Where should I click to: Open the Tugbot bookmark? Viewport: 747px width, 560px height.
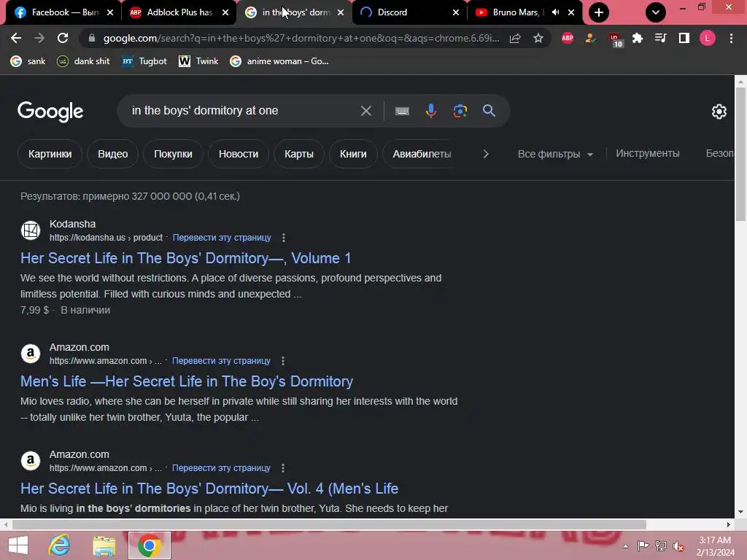pos(144,61)
